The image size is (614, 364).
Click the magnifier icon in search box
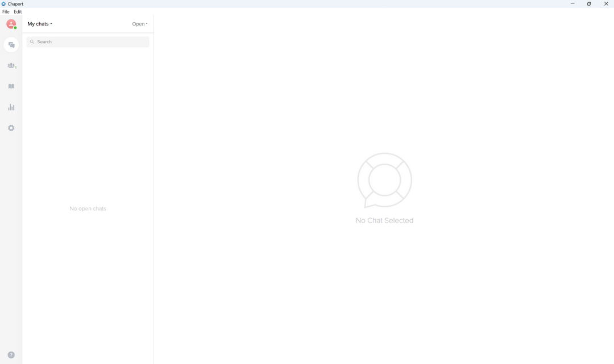32,42
